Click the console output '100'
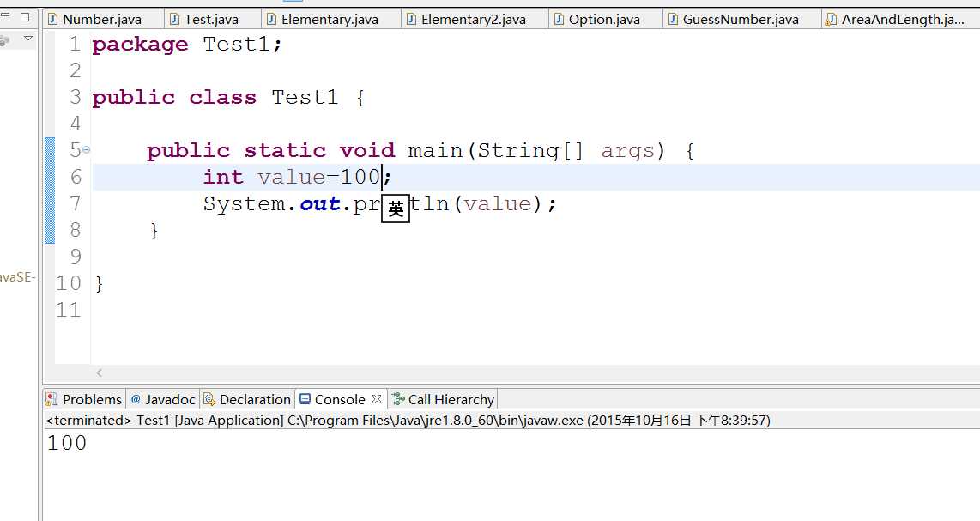The width and height of the screenshot is (980, 521). pos(67,443)
